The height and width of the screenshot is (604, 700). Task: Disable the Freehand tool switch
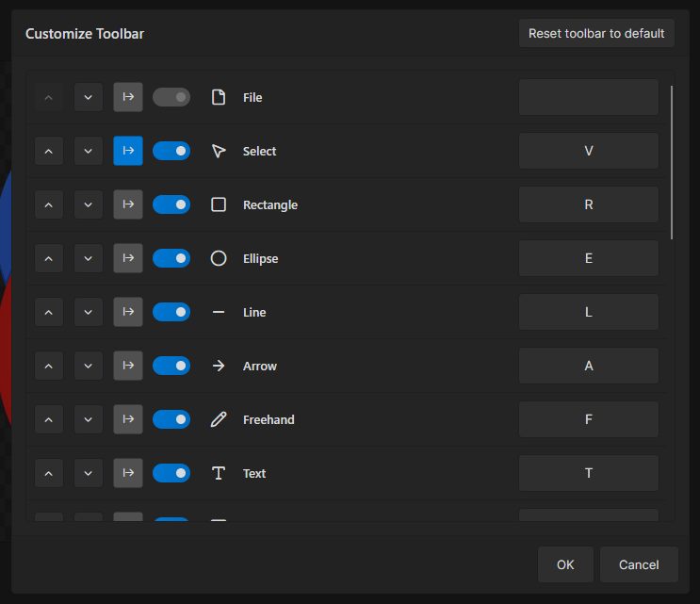tap(171, 419)
